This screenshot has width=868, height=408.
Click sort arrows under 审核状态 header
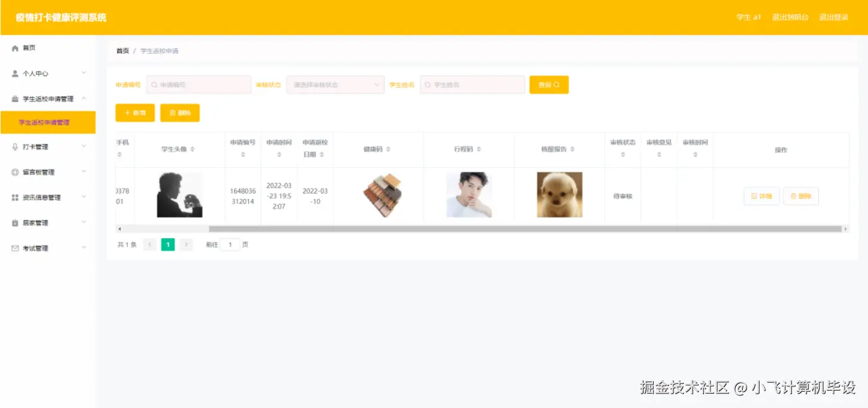(623, 155)
